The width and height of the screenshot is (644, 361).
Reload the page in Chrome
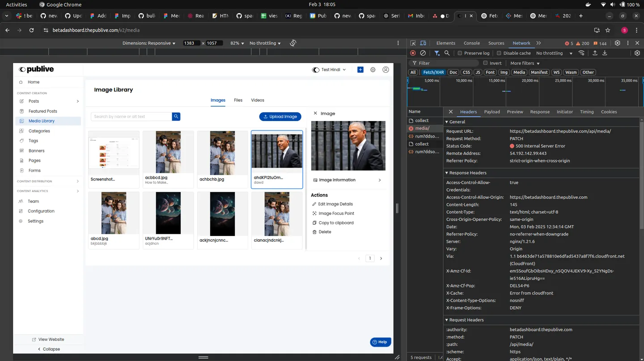click(x=31, y=30)
